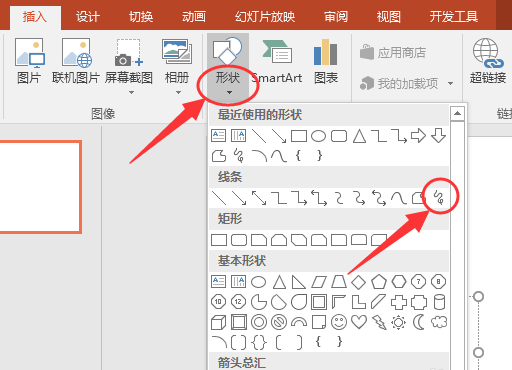Screen dimensions: 512x370
Task: Insert a SmartArt graphic
Action: [x=277, y=62]
